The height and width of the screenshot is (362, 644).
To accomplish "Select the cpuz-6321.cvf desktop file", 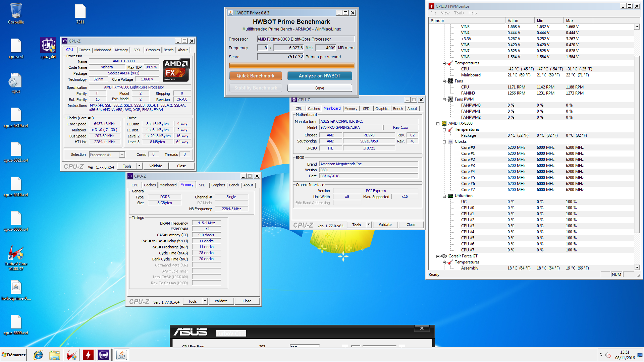I will click(x=16, y=152).
